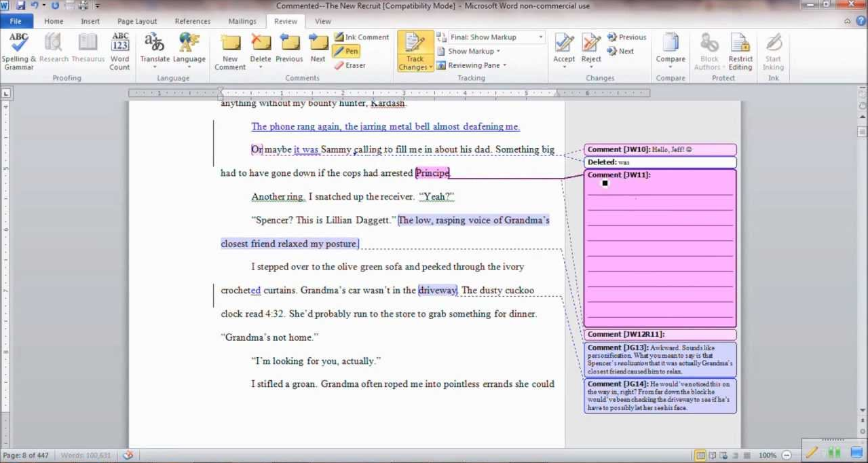Switch to the Page Layout tab
868x463 pixels.
(136, 22)
